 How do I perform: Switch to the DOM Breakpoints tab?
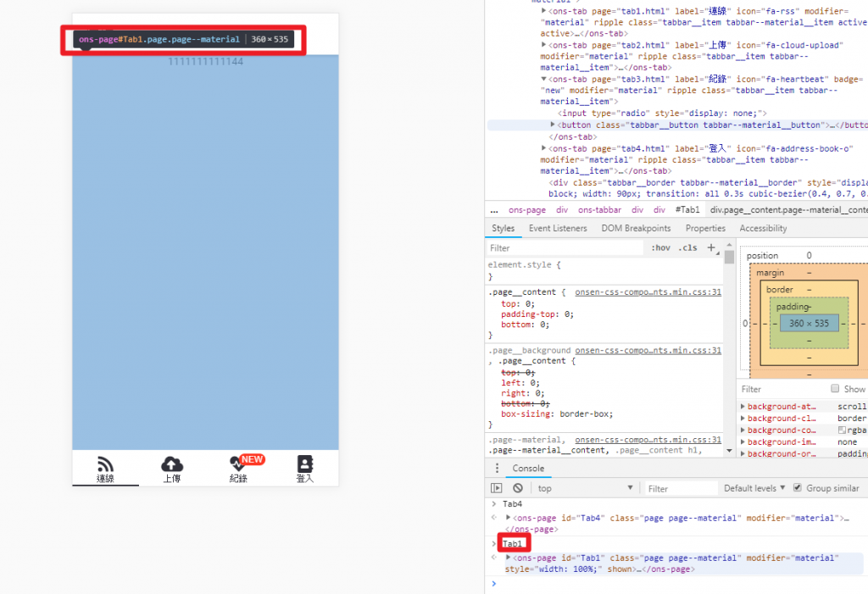[636, 228]
